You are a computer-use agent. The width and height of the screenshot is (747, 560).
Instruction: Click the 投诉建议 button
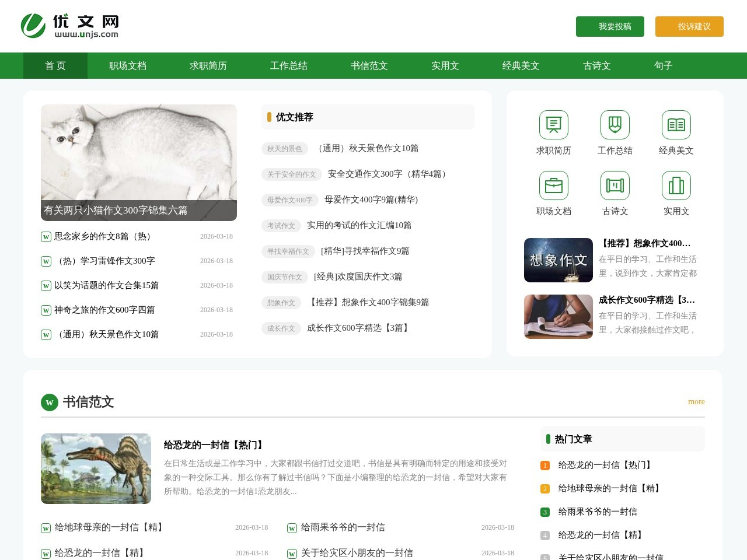point(689,26)
